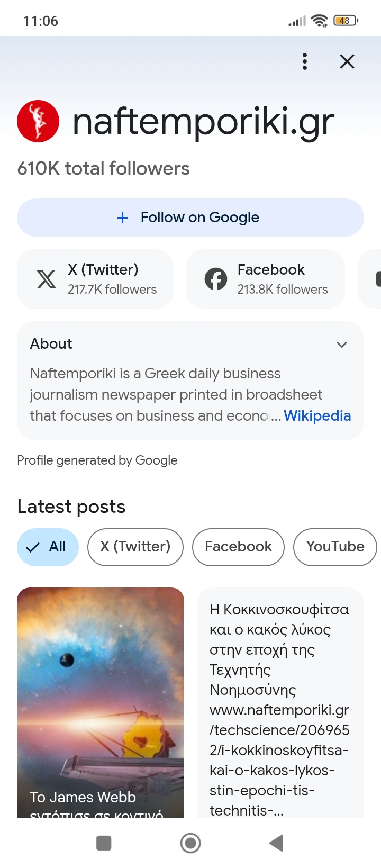Tap the Android home circle button
The width and height of the screenshot is (381, 868).
pos(190,843)
